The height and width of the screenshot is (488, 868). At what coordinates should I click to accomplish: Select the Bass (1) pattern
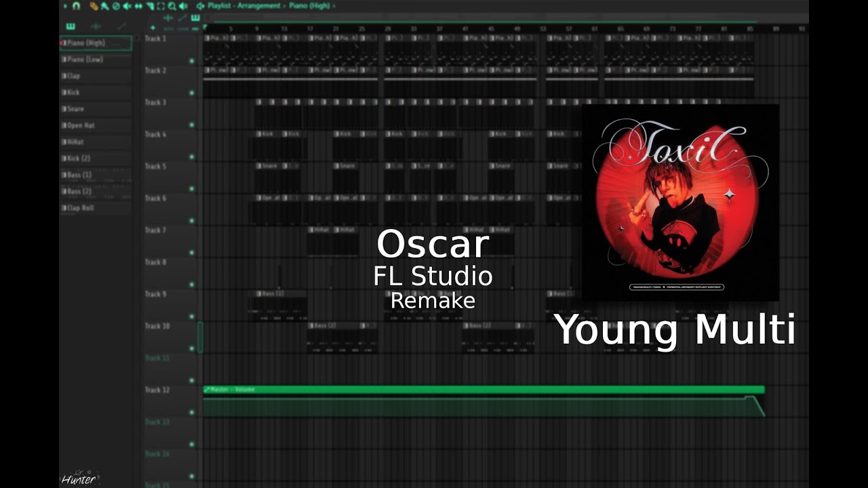(96, 175)
